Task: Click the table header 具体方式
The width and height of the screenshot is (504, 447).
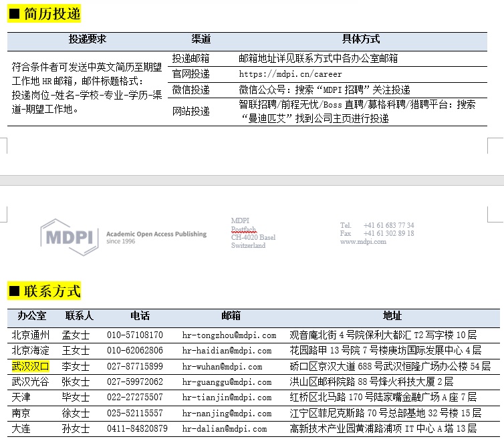Action: [x=361, y=39]
